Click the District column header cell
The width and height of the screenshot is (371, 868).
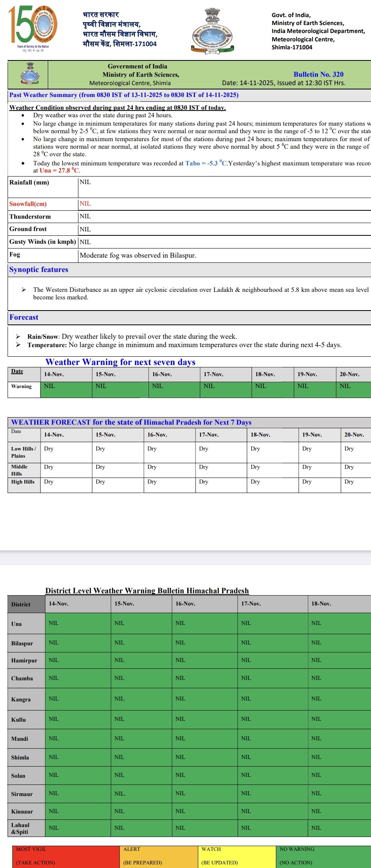click(21, 604)
